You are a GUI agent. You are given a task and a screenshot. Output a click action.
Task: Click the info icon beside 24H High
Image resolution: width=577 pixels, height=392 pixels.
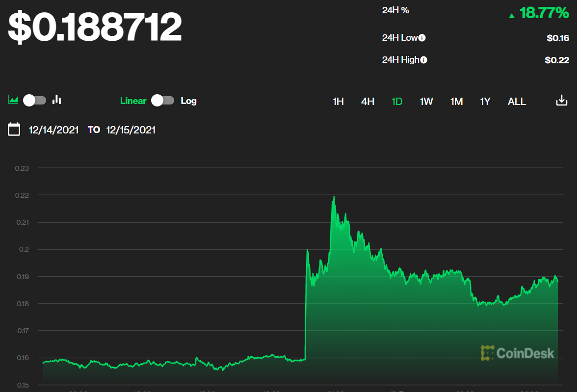click(x=423, y=60)
